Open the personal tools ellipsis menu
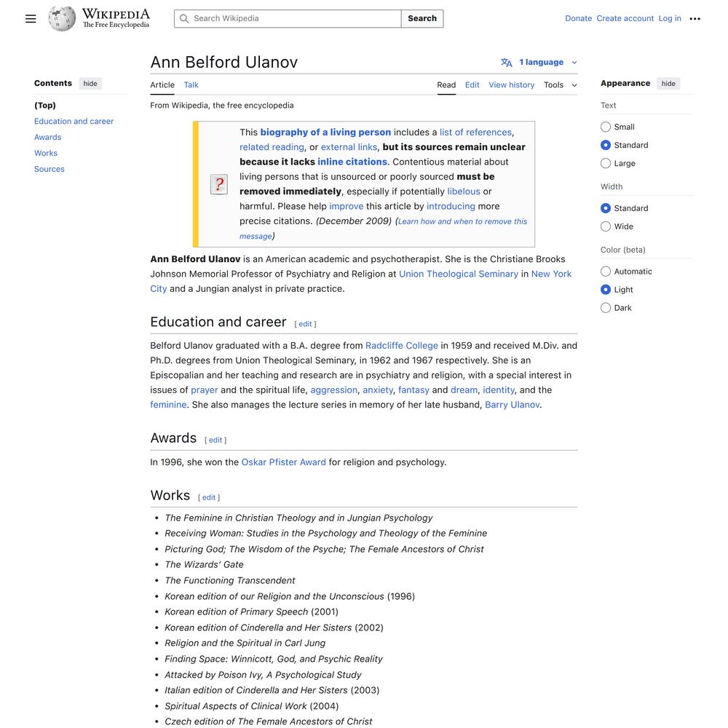Image resolution: width=728 pixels, height=728 pixels. coord(695,19)
